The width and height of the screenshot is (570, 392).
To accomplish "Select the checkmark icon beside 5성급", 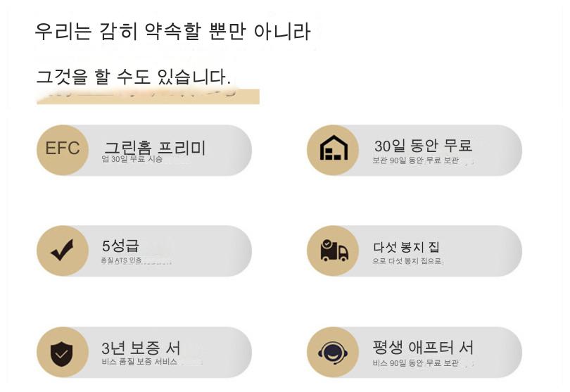I will 63,251.
